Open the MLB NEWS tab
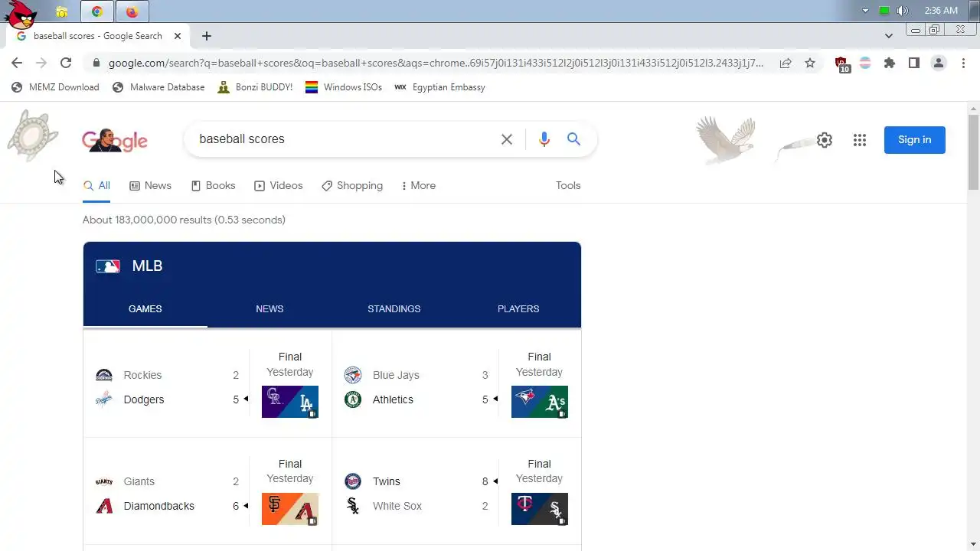The width and height of the screenshot is (980, 551). (269, 309)
